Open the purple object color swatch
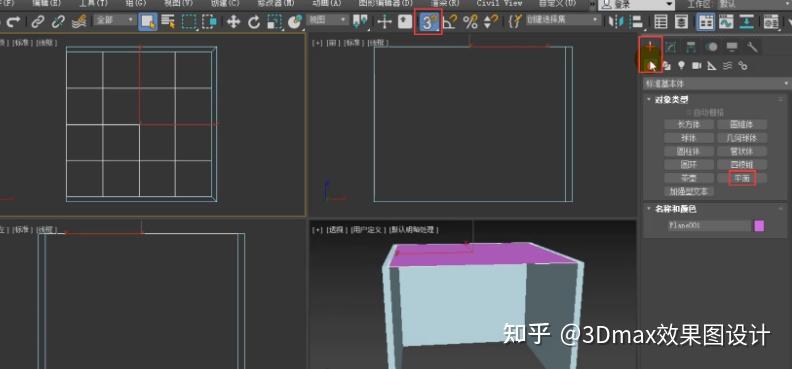The width and height of the screenshot is (792, 369). coord(759,226)
